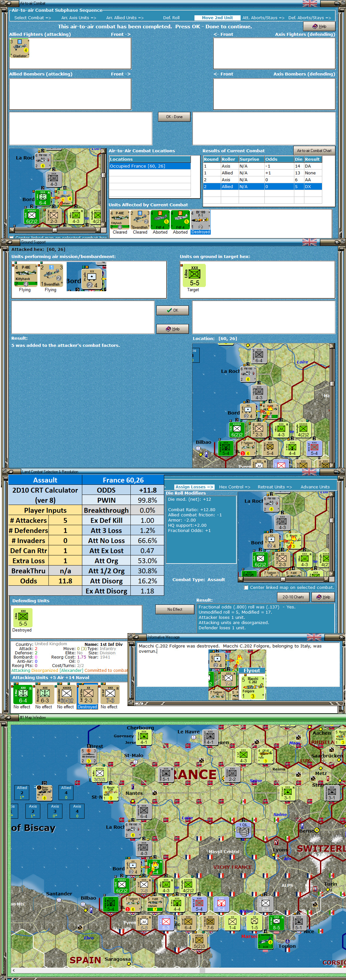
Task: Select round 2 Axis result row AA
Action: pyautogui.click(x=262, y=180)
